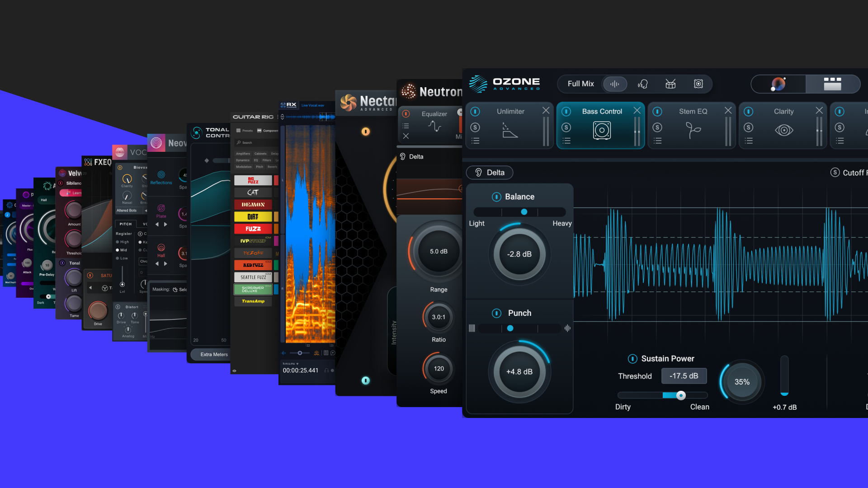Solo the Cutoff Frequency band
Image resolution: width=868 pixels, height=488 pixels.
click(x=835, y=173)
